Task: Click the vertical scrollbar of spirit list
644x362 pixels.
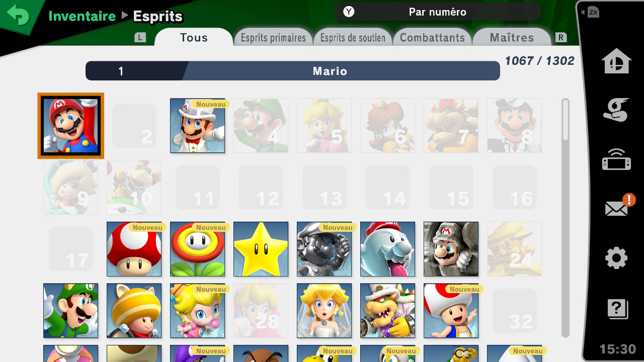Action: (x=566, y=217)
